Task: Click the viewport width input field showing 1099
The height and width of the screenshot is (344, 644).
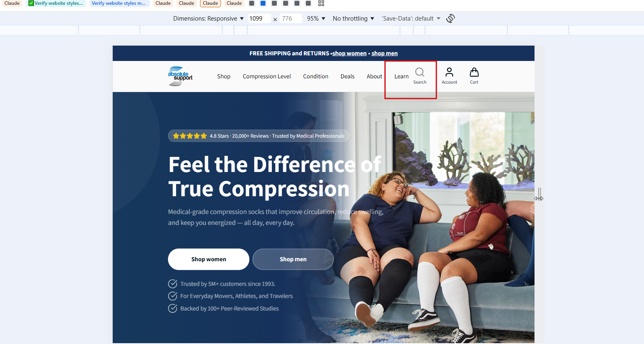Action: coord(259,19)
